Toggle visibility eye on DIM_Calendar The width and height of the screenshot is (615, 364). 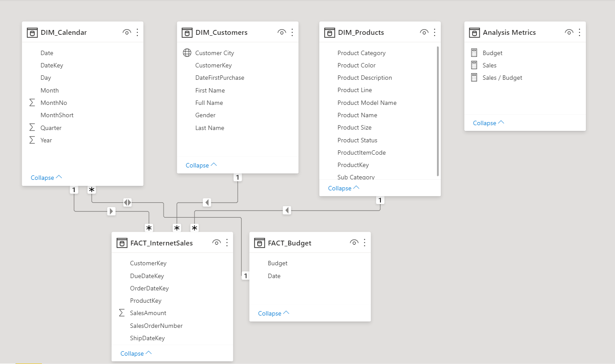click(x=127, y=32)
